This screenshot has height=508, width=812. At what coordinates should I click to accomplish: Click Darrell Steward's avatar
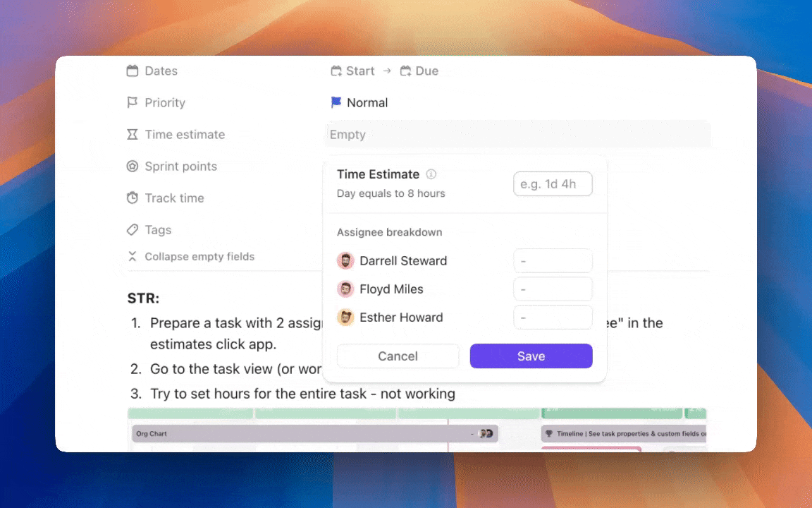[x=345, y=261]
